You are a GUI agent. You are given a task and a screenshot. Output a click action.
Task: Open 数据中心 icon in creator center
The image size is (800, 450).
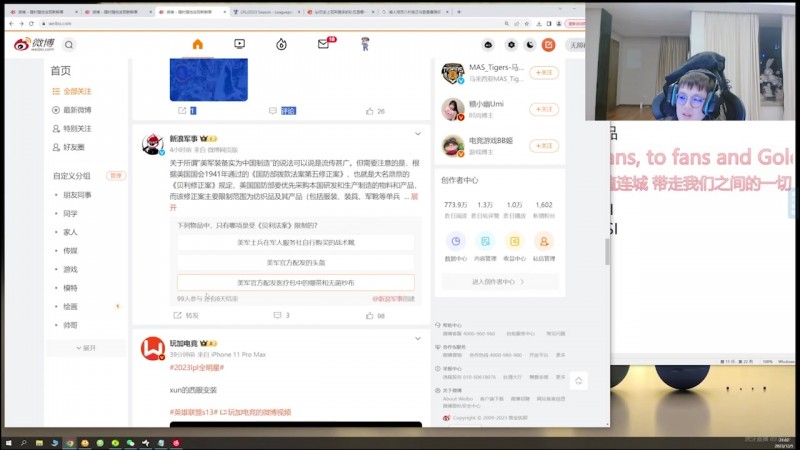pos(456,241)
